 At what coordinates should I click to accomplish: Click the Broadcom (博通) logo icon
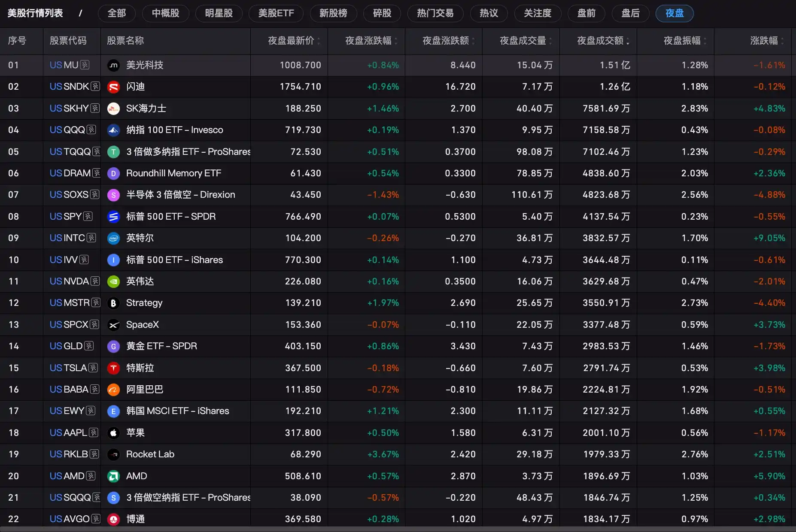[x=113, y=519]
